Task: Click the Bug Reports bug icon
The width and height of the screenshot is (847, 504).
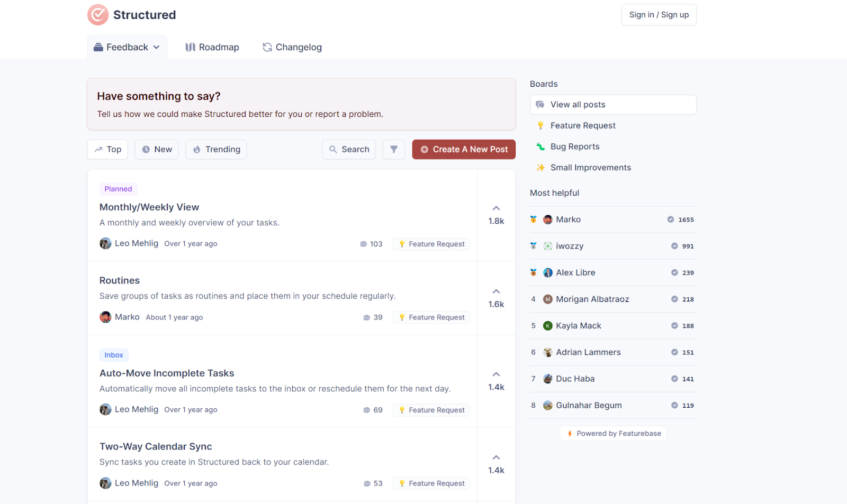Action: 540,146
